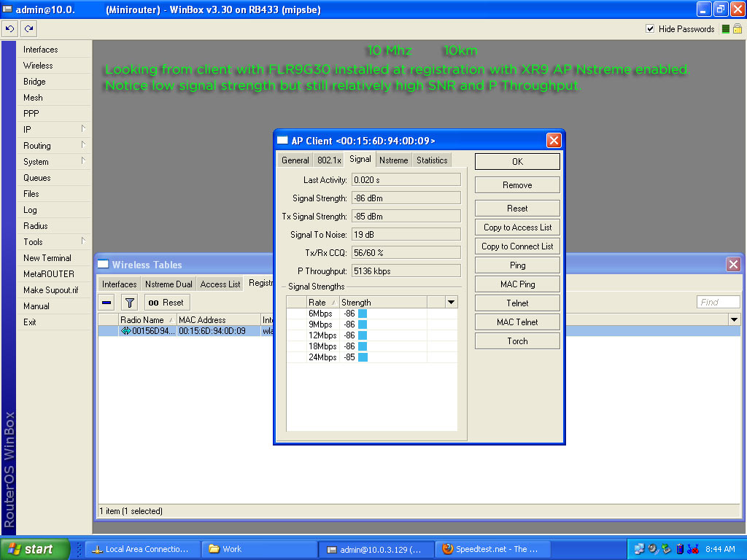Click the signal bar for 12Mbps rate
Viewport: 747px width, 560px height.
363,335
